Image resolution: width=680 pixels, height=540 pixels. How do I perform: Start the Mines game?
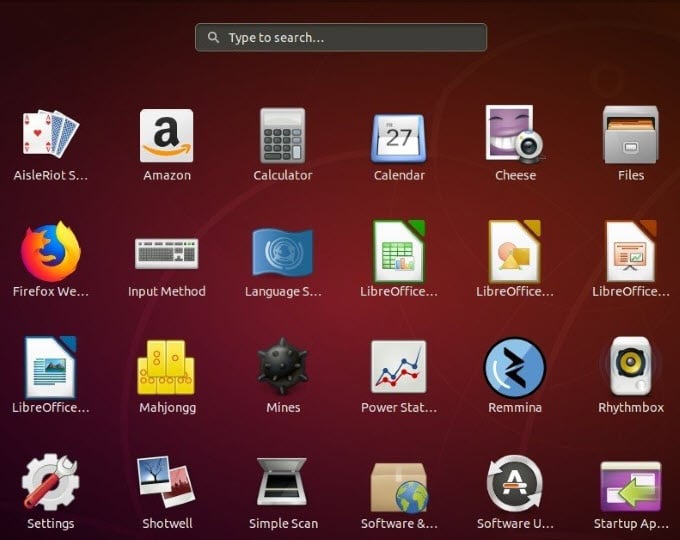(283, 367)
